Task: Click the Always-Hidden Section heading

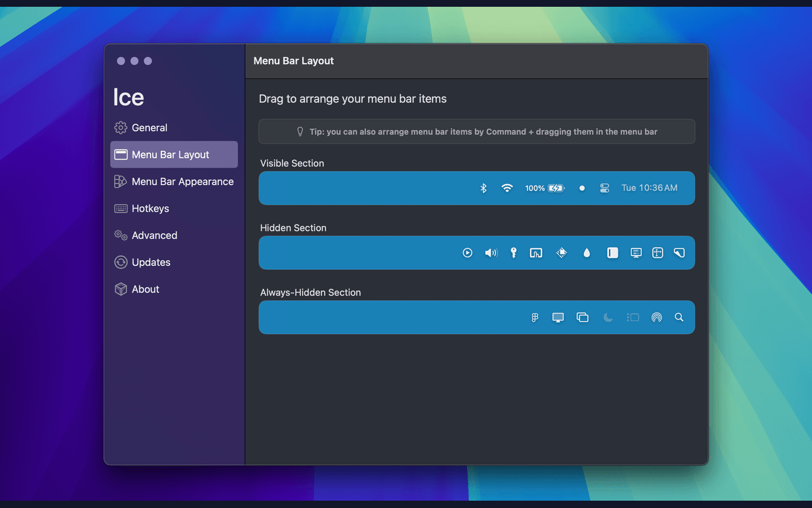Action: pos(310,292)
